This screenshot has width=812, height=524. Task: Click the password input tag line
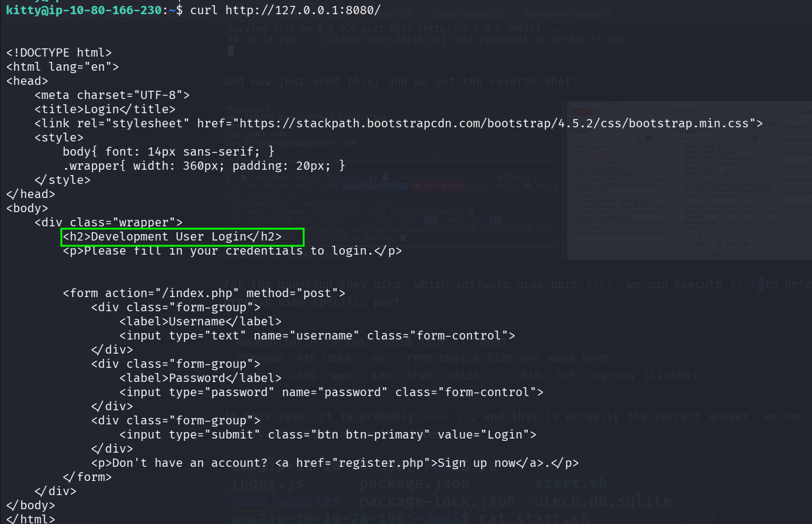(x=331, y=392)
